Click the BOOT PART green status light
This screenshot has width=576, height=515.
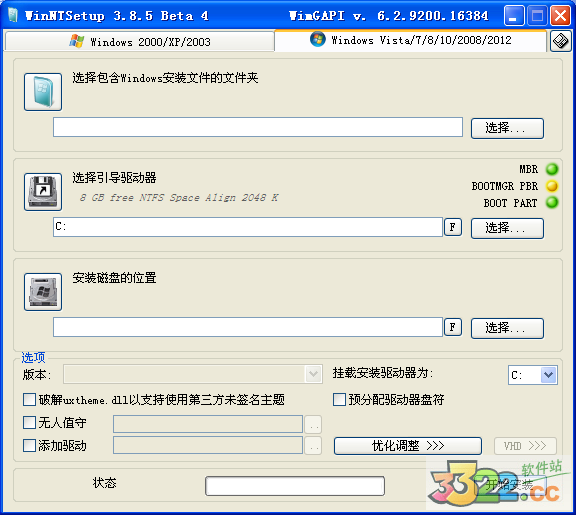pos(552,202)
